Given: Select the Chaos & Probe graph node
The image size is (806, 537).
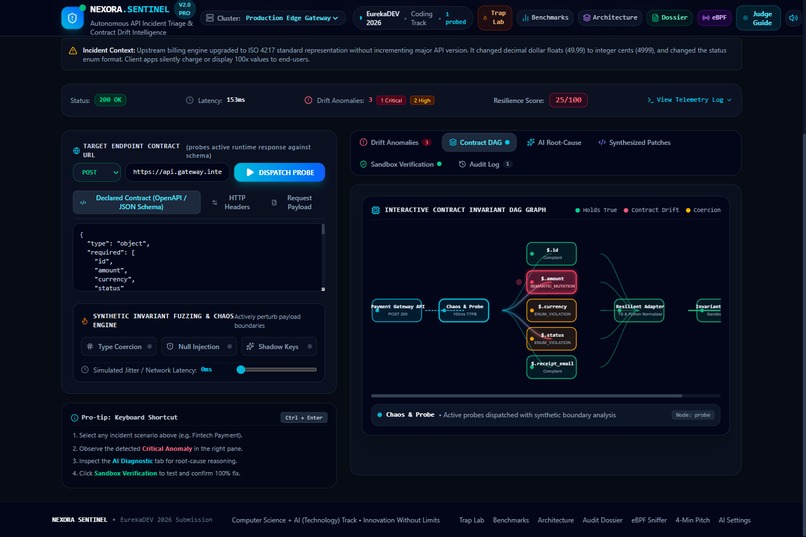Looking at the screenshot, I should [464, 310].
